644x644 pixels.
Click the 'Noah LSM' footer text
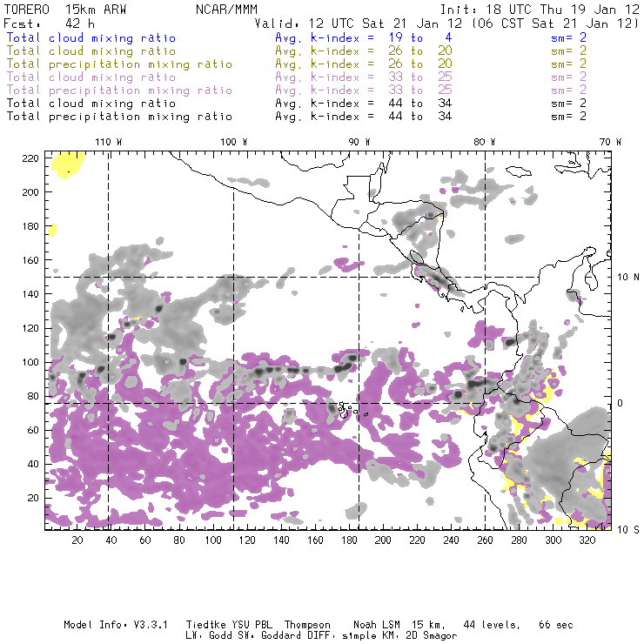(376, 625)
